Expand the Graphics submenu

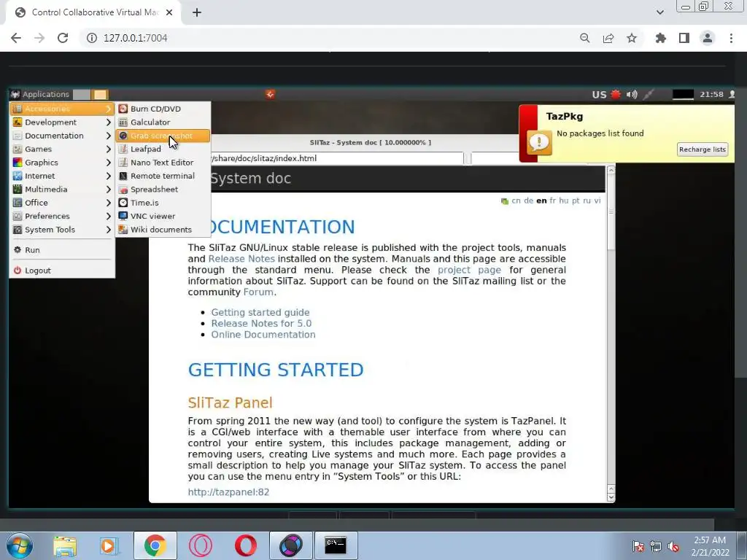tap(62, 163)
